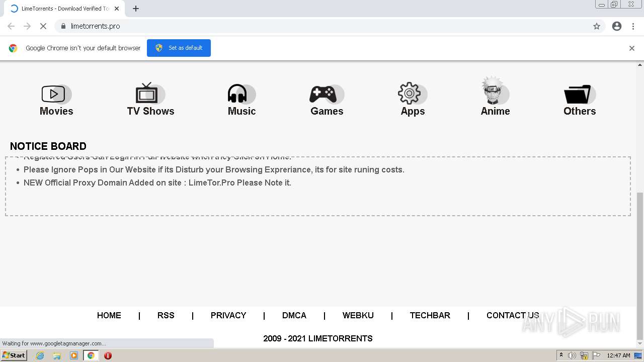Open File Explorer from taskbar
Screen dimensions: 644x362
57,355
